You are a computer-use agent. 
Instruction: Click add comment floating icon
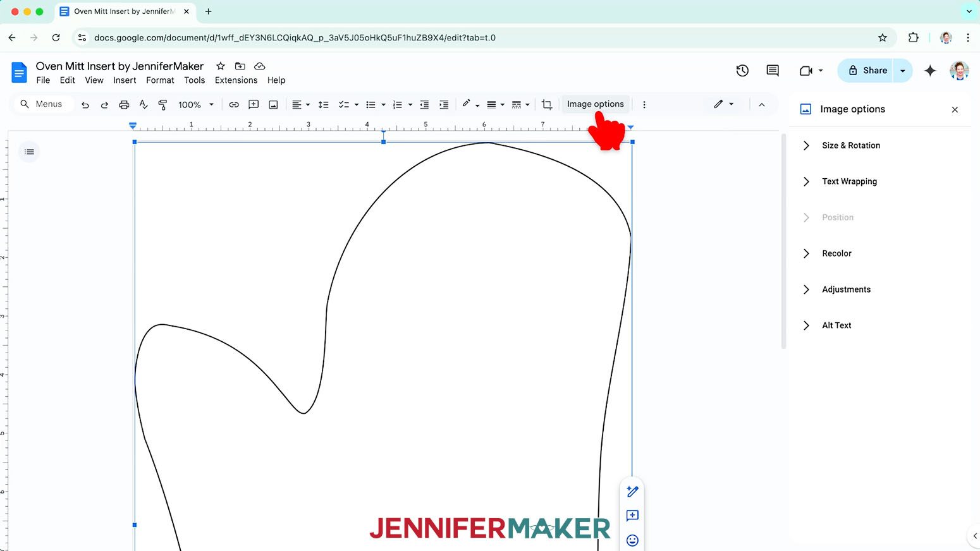[x=632, y=516]
